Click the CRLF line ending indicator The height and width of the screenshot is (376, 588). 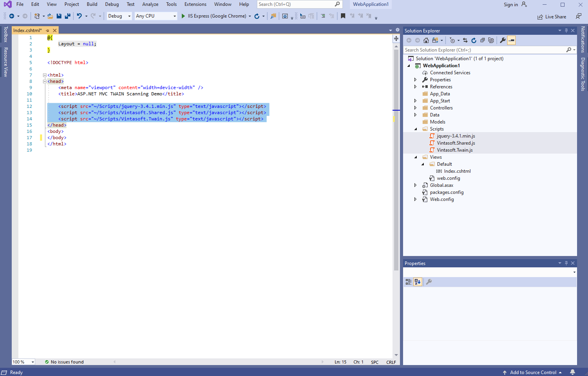tap(391, 362)
